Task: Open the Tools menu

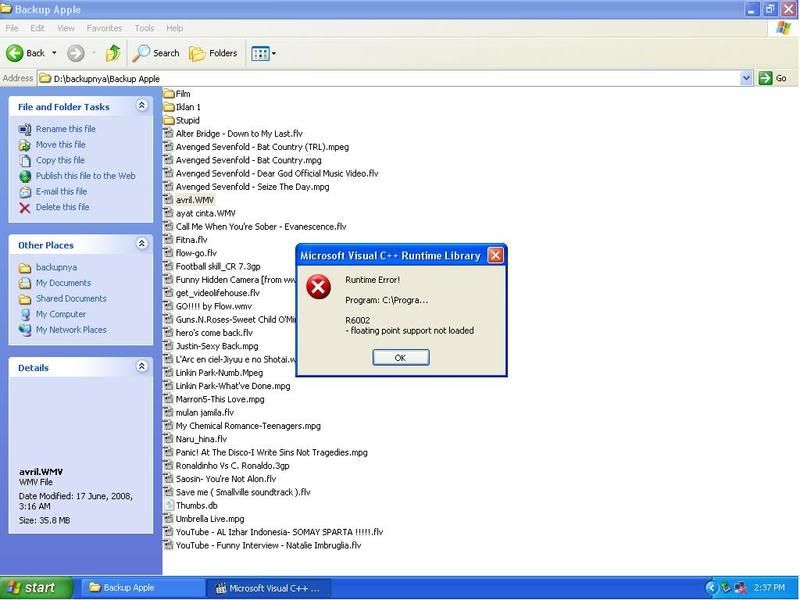Action: [x=144, y=28]
